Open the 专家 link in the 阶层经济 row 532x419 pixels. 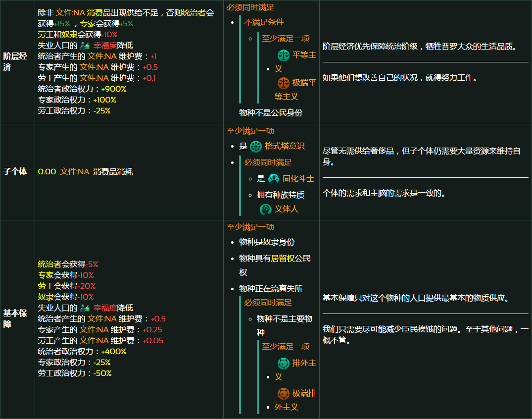point(88,23)
